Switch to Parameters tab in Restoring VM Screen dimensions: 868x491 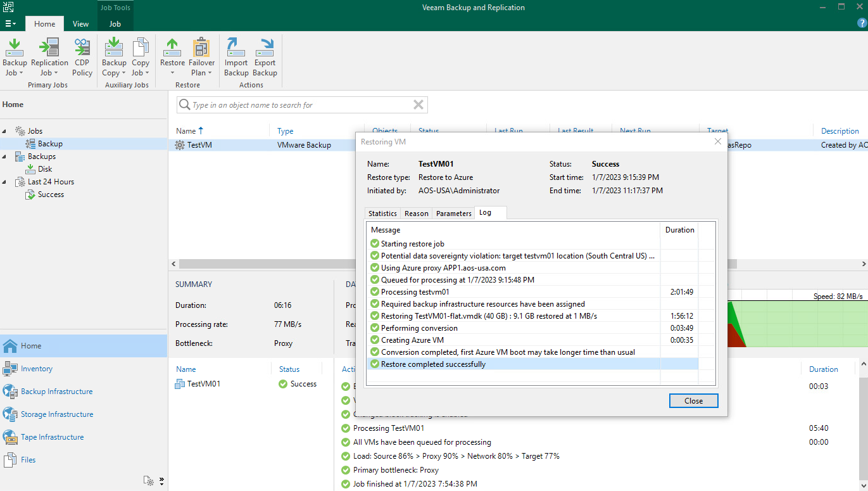click(x=454, y=214)
